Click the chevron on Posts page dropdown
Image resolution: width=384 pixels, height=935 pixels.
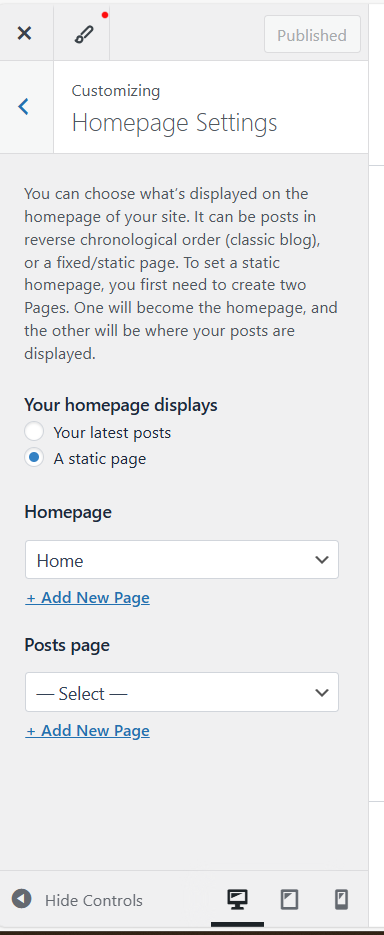[x=322, y=692]
